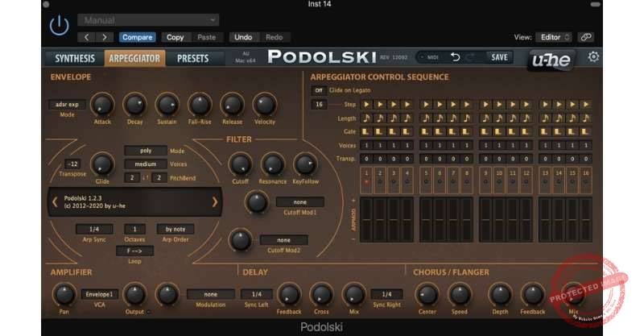The width and height of the screenshot is (644, 336).
Task: Click the Copy button
Action: tap(175, 37)
